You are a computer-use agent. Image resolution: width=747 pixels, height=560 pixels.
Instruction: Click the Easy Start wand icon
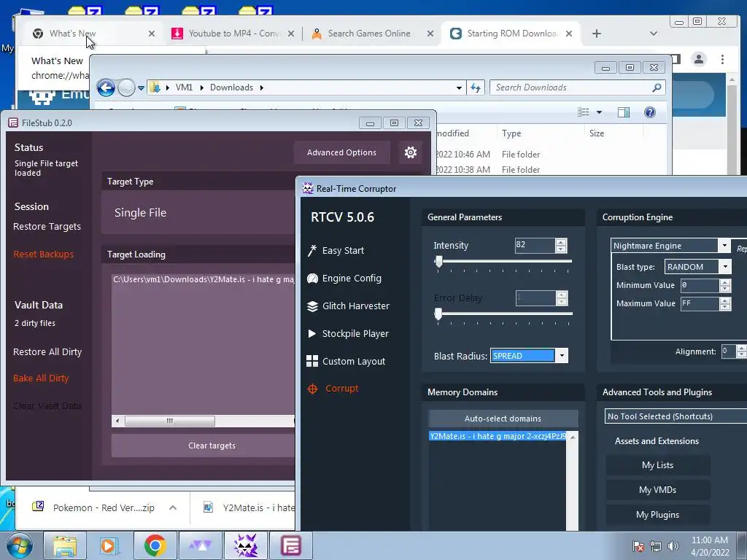[312, 251]
